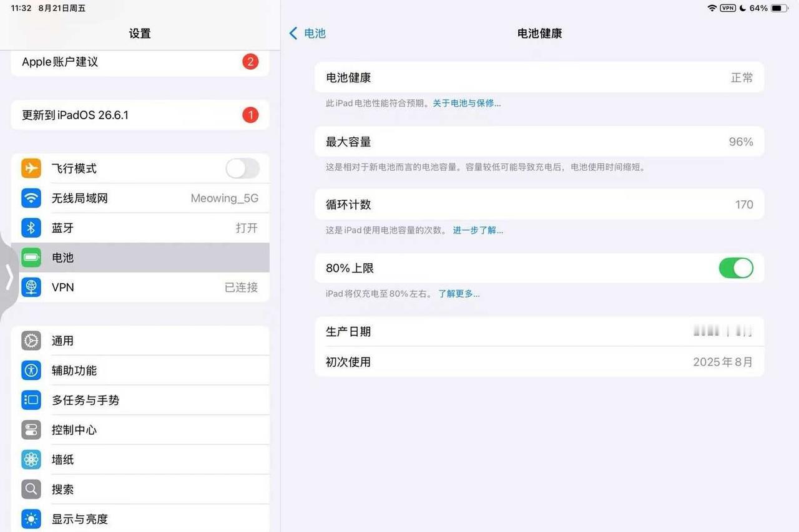This screenshot has height=532, width=799.
Task: Tap the moon Focus icon in status bar
Action: 743,8
